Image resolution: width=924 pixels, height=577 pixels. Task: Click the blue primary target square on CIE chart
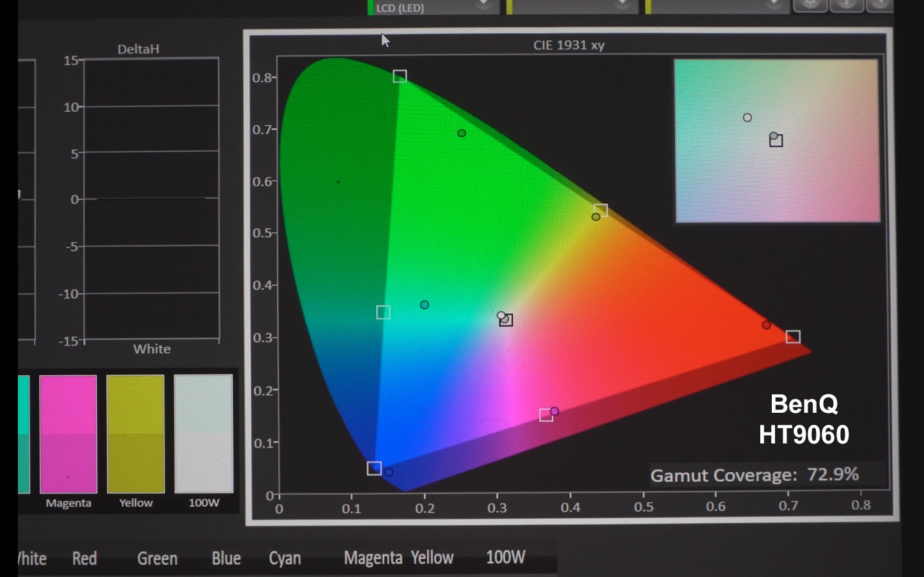pos(374,468)
